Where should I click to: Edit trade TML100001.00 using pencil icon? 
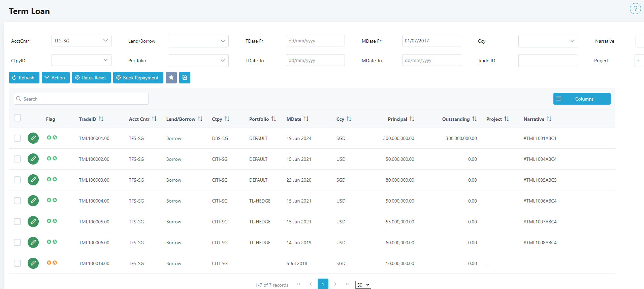pyautogui.click(x=33, y=138)
